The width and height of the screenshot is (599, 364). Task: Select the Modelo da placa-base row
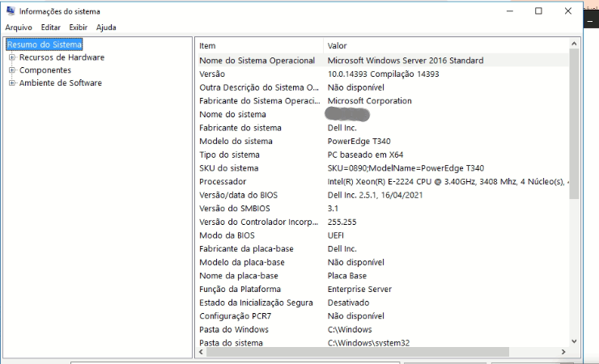[x=382, y=262]
